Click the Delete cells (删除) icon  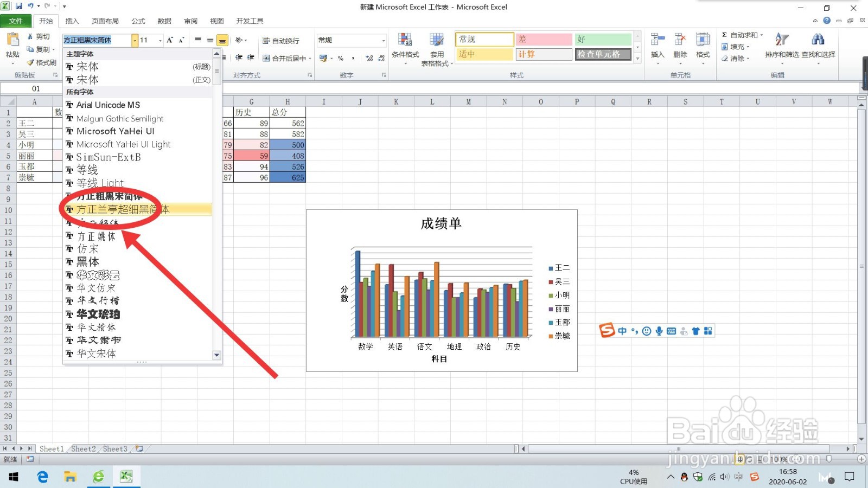pos(680,40)
